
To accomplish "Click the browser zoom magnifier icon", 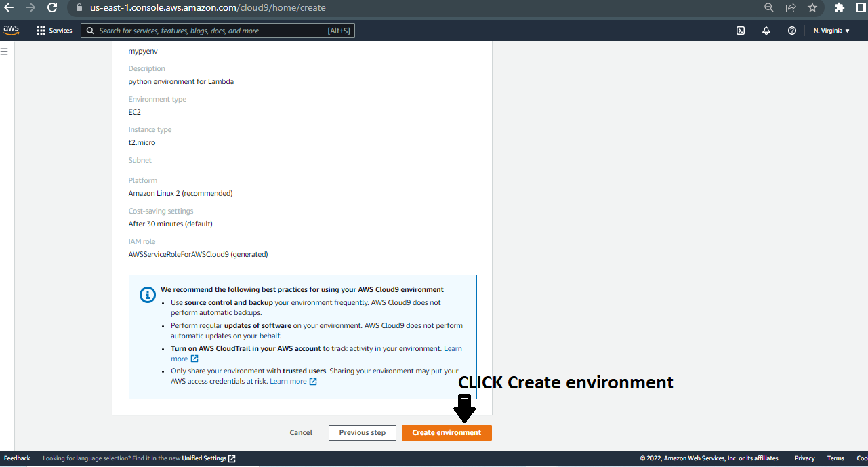I will point(768,8).
